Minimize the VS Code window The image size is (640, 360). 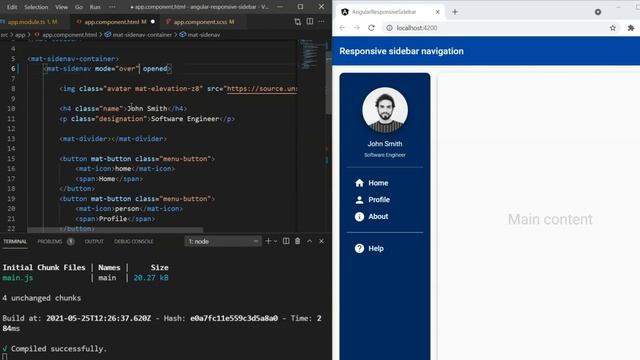[280, 7]
